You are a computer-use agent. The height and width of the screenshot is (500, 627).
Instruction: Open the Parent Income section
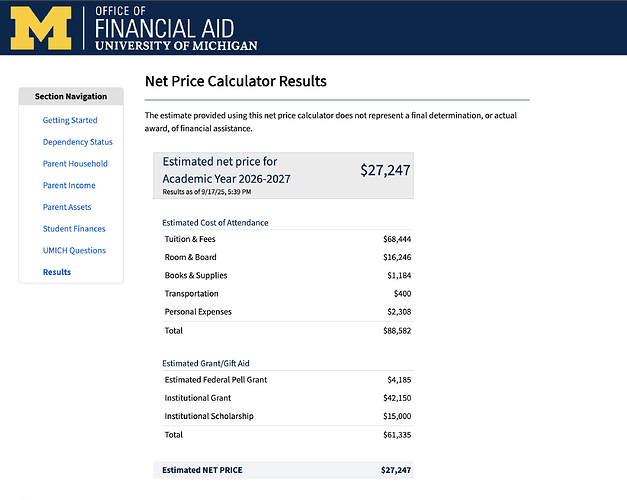coord(69,186)
